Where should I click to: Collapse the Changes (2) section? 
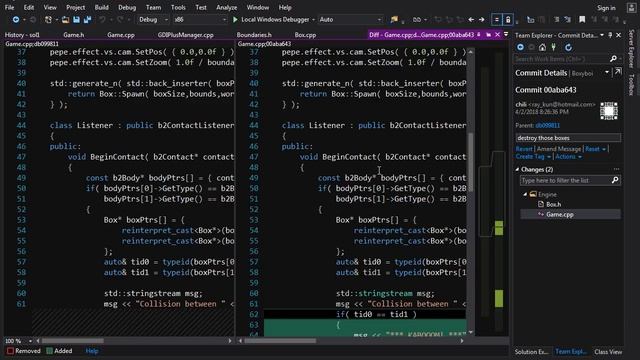click(518, 169)
